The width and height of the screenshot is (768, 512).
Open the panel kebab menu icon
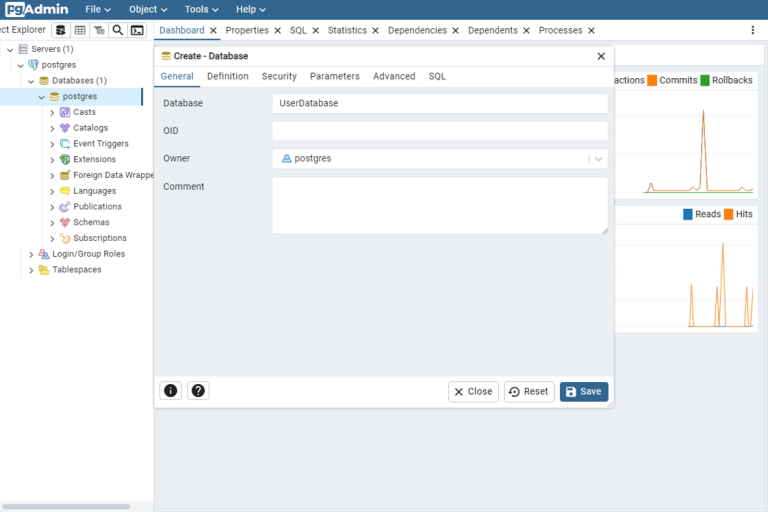(x=753, y=30)
